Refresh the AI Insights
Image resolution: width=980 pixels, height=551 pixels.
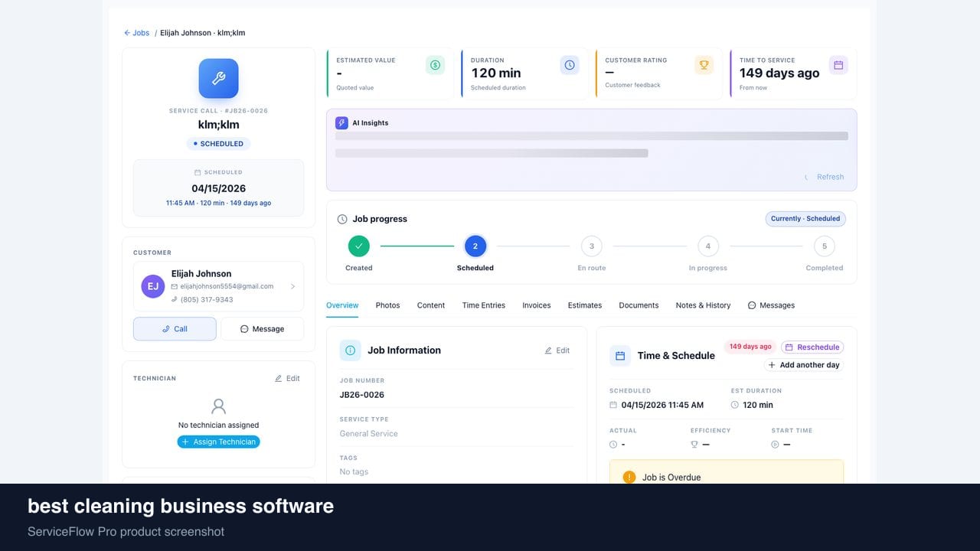point(824,177)
